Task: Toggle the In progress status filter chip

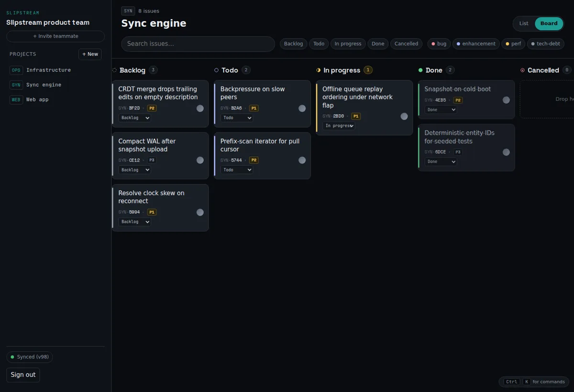Action: 348,44
